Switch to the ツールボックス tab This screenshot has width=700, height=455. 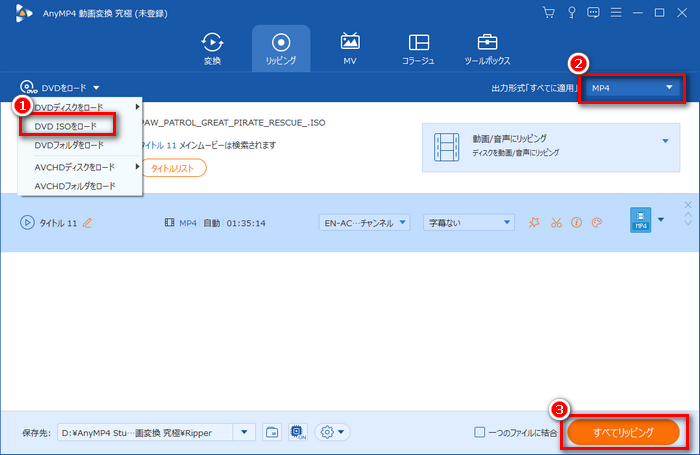[487, 50]
